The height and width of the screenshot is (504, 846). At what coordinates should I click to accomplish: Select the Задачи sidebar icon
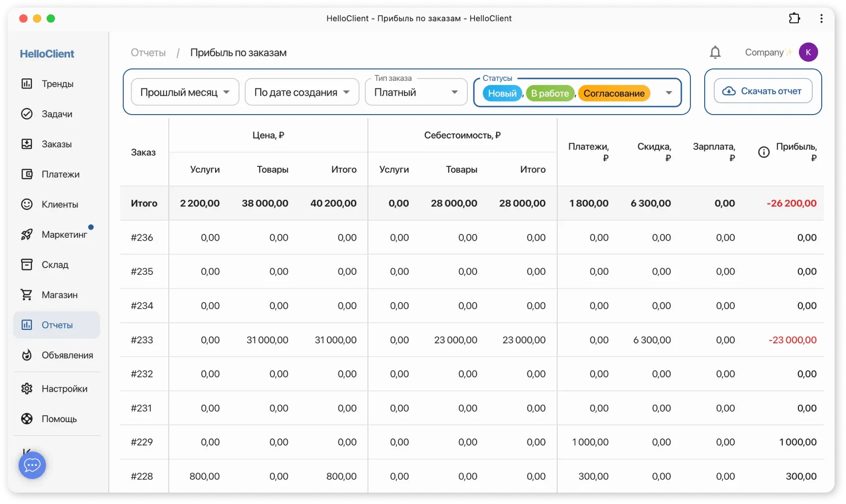(56, 114)
